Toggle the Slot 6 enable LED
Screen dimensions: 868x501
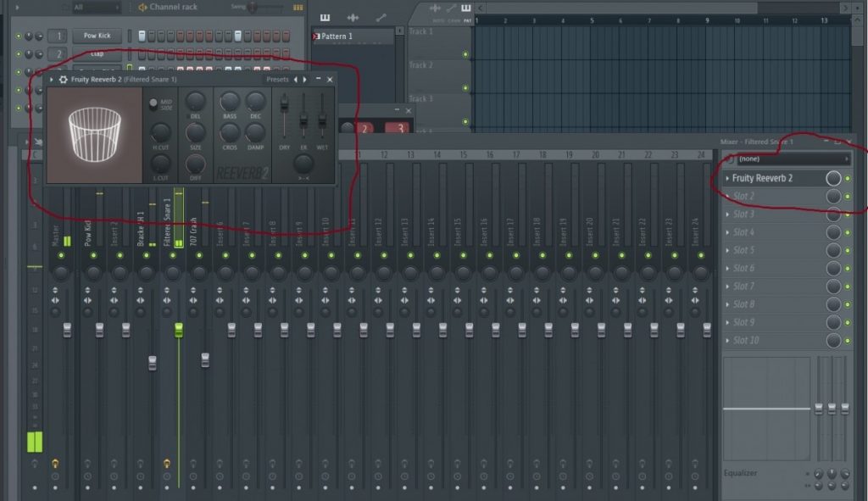coord(848,269)
